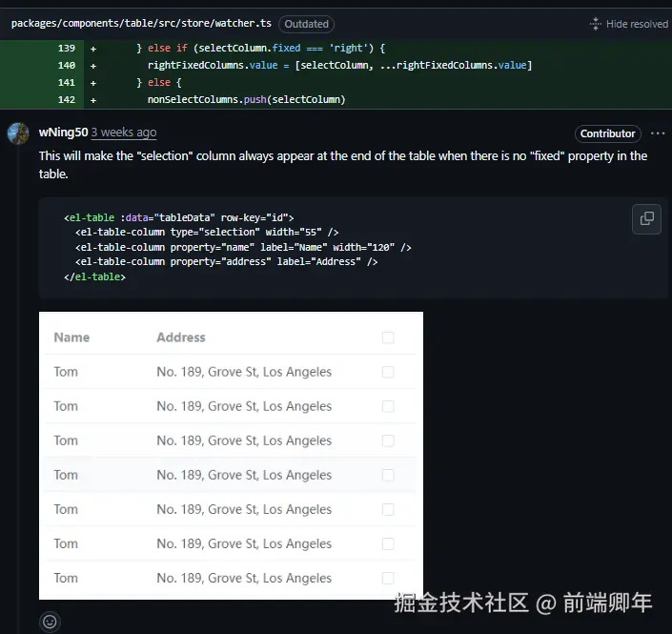Click the Contributor badge

[607, 133]
